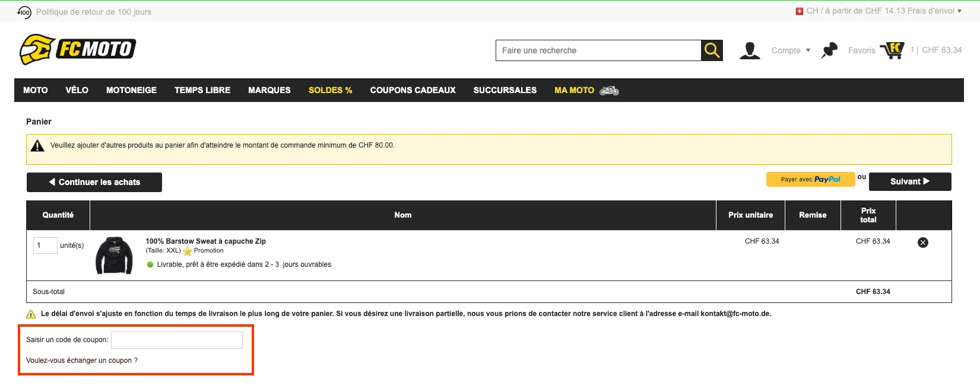Click the hoodie product thumbnail
Screen dimensions: 980x386
115,256
